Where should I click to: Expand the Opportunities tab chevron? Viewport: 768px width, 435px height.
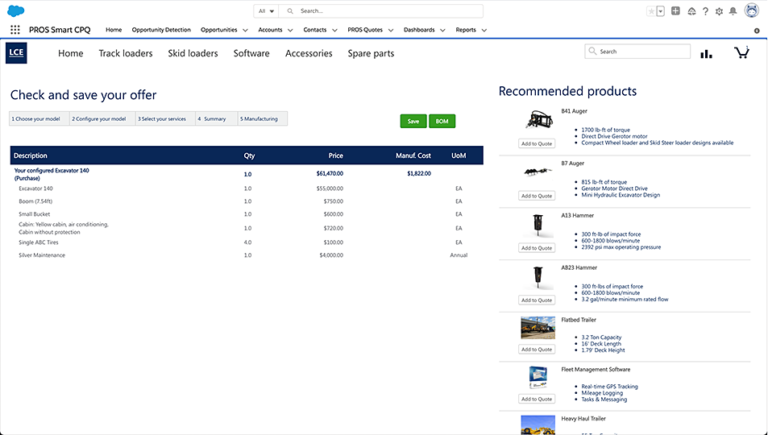tap(245, 30)
